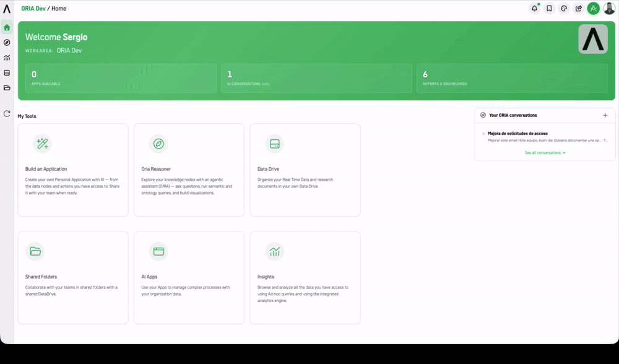Click the Your ORIA conversations heading
Image resolution: width=619 pixels, height=364 pixels.
(x=513, y=115)
